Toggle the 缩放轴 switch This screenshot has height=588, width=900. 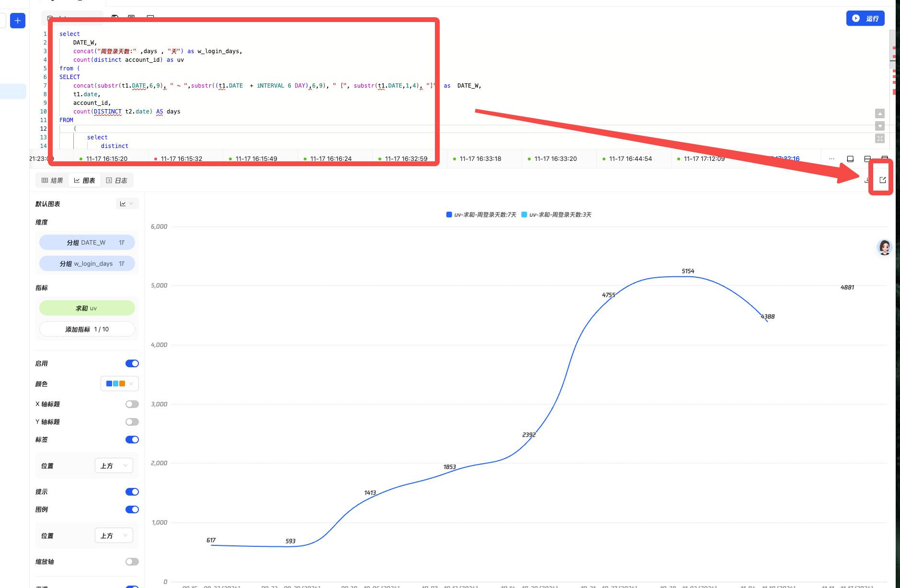coord(132,562)
